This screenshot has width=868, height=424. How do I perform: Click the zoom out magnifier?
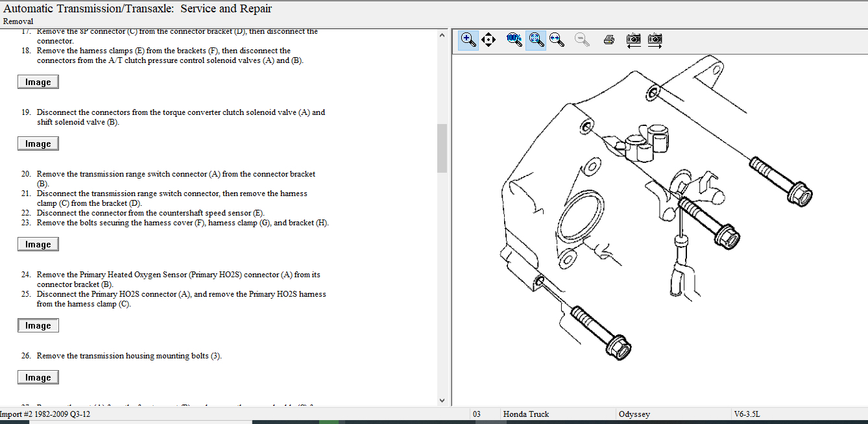[x=582, y=40]
